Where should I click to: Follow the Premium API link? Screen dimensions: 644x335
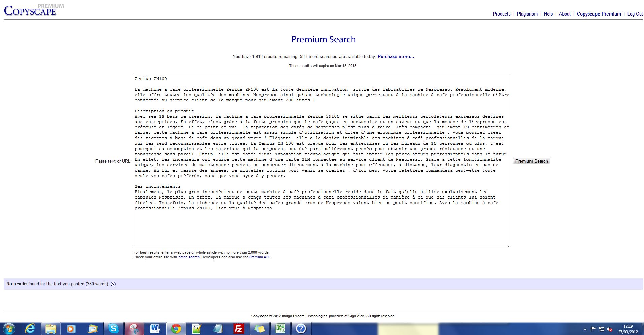coord(259,257)
